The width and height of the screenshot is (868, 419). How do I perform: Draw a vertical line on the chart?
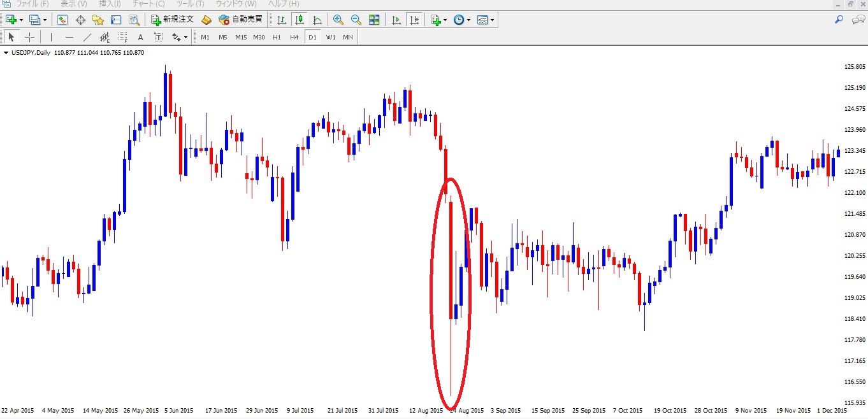tap(51, 37)
